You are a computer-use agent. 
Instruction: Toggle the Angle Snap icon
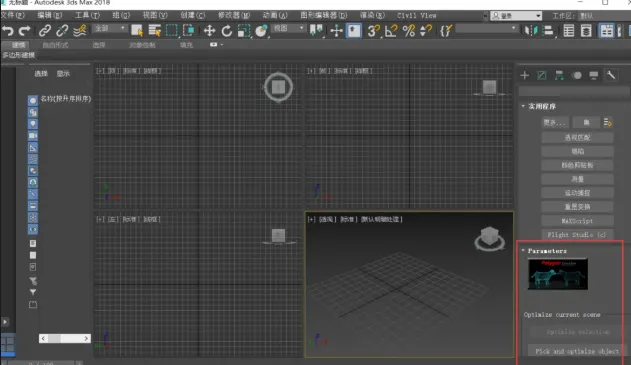(391, 31)
